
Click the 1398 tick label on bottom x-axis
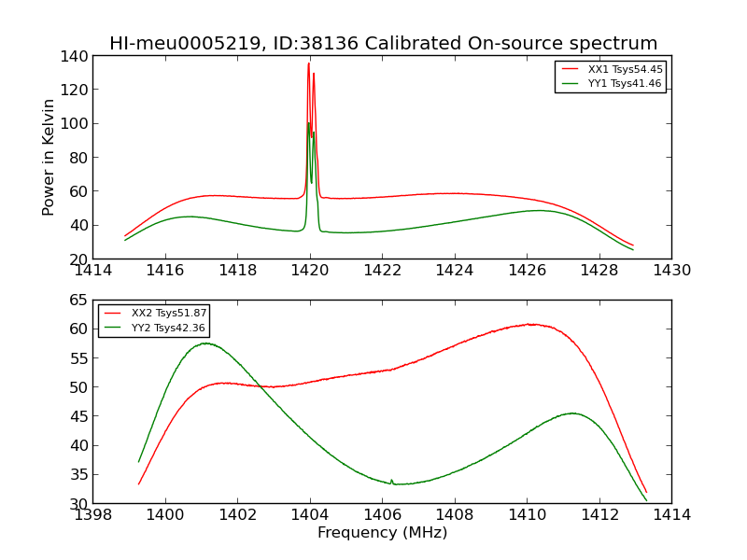tap(93, 515)
